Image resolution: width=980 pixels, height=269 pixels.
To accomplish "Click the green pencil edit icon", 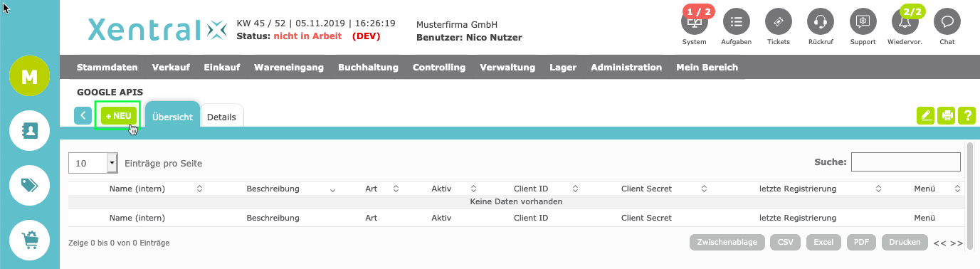I will click(926, 116).
